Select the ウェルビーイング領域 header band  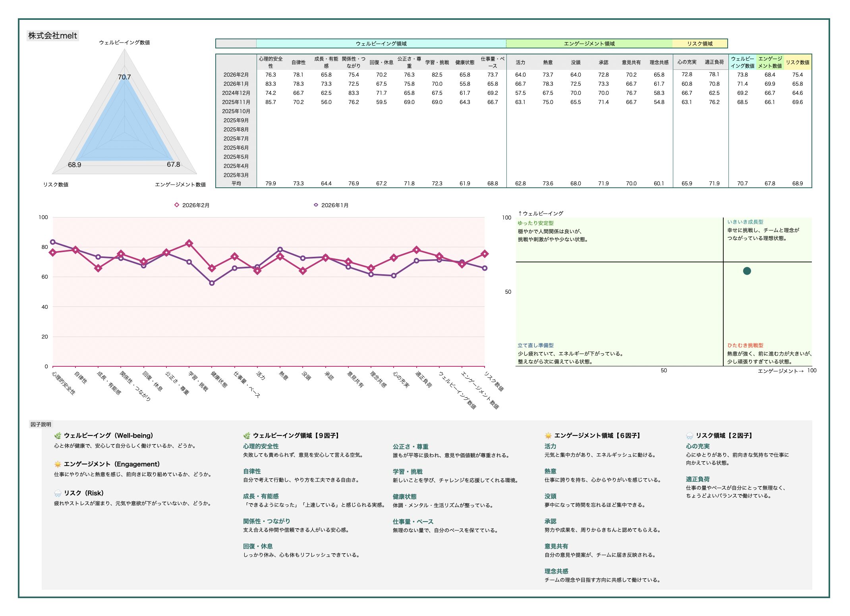pos(381,44)
